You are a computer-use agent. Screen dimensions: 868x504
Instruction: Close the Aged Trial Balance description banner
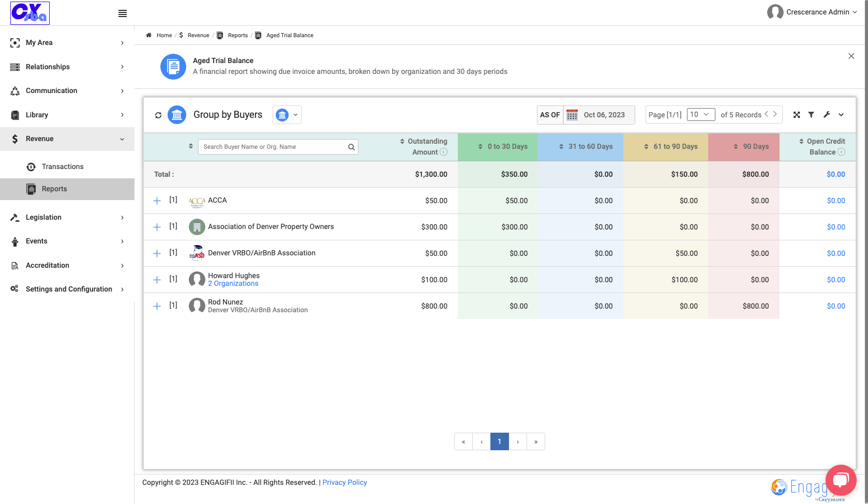(851, 56)
